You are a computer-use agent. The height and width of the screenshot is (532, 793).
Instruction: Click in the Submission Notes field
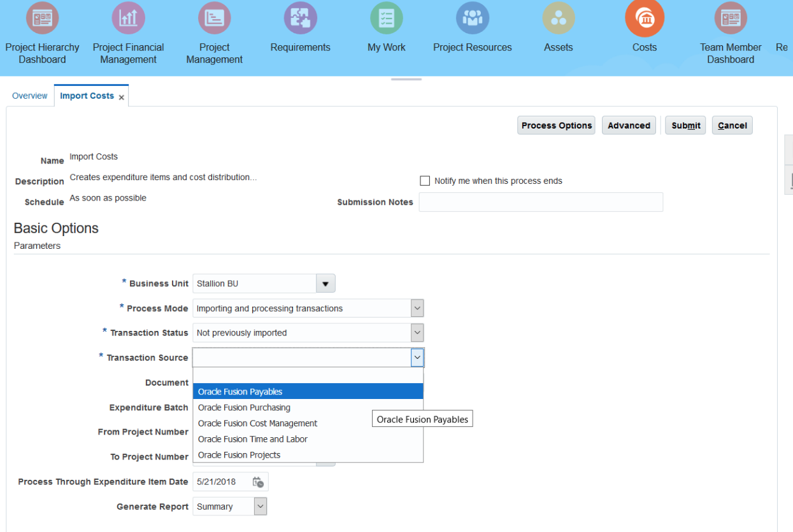coord(541,202)
